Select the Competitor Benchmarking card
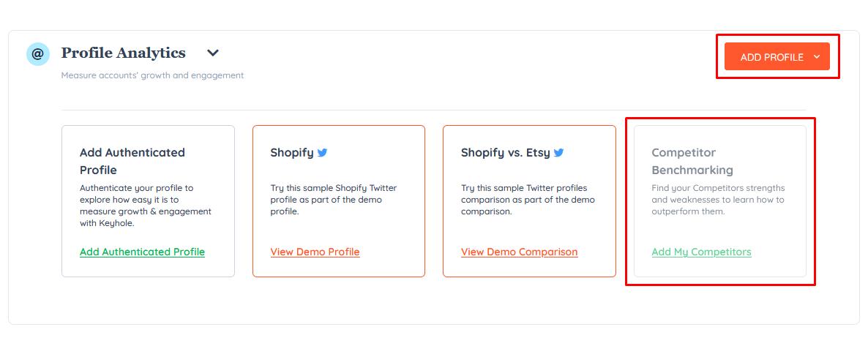Viewport: 868px width, 357px height. tap(719, 201)
